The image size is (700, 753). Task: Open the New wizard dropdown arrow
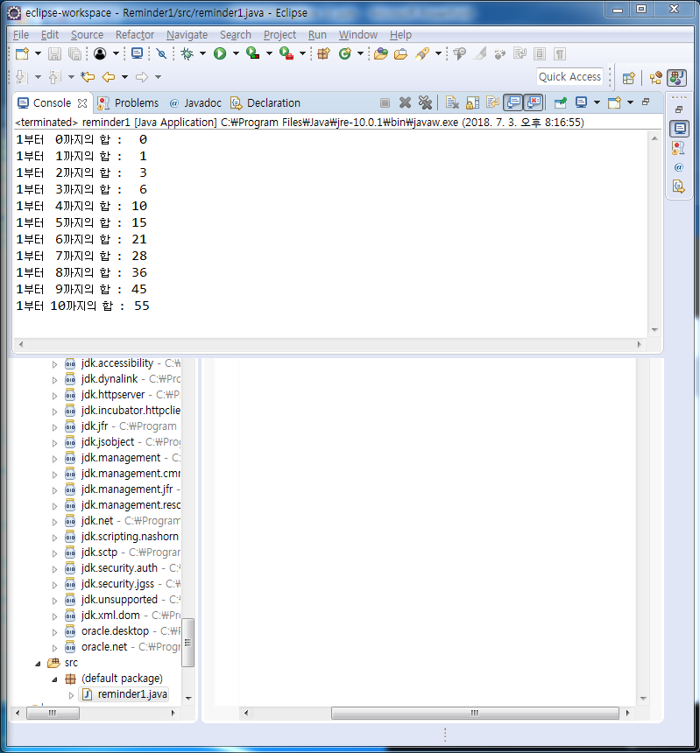tap(38, 53)
